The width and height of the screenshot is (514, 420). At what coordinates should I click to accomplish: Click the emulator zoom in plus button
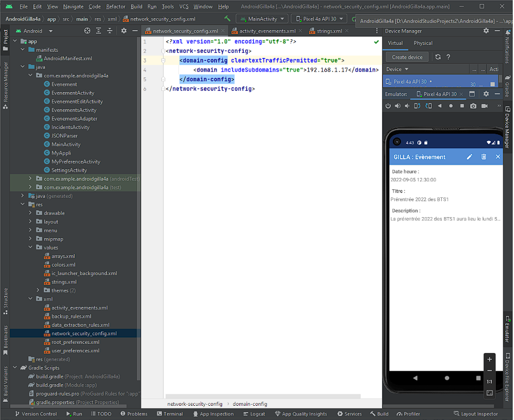(490, 359)
